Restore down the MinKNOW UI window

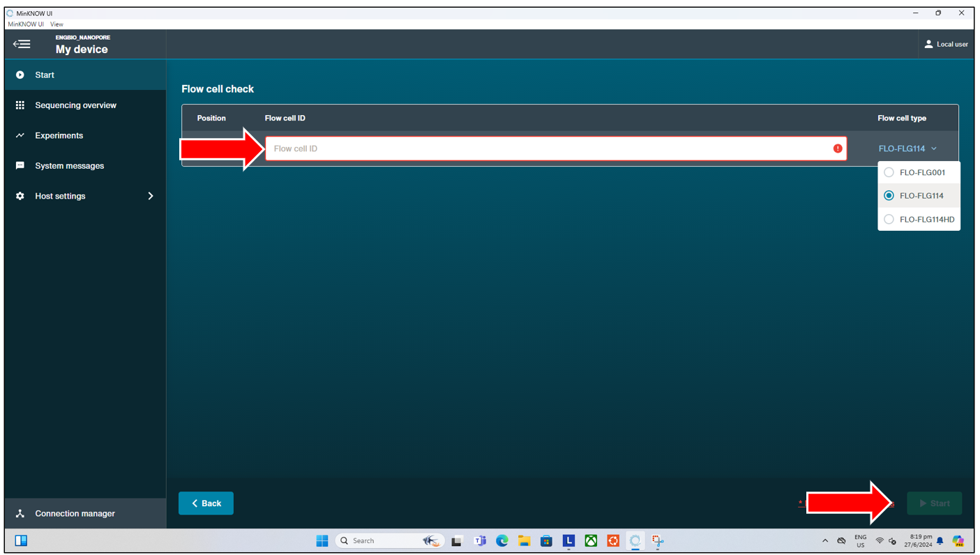point(938,13)
